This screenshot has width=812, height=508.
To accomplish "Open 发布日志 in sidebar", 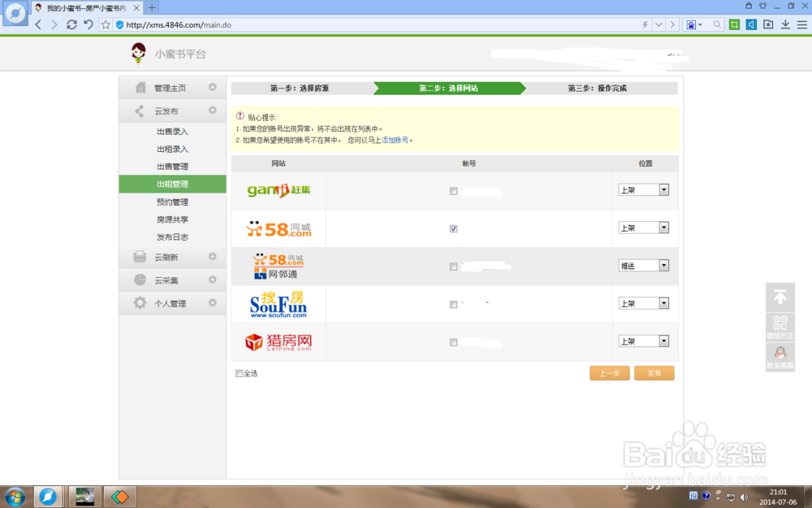I will coord(172,237).
